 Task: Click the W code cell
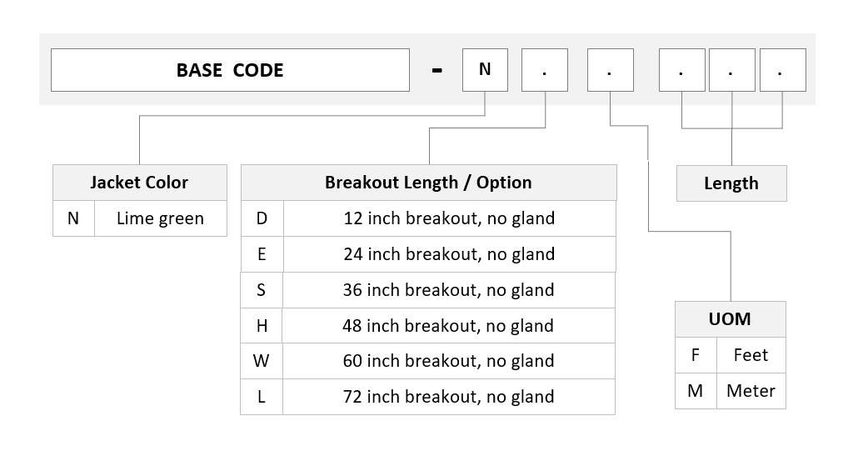(x=262, y=361)
